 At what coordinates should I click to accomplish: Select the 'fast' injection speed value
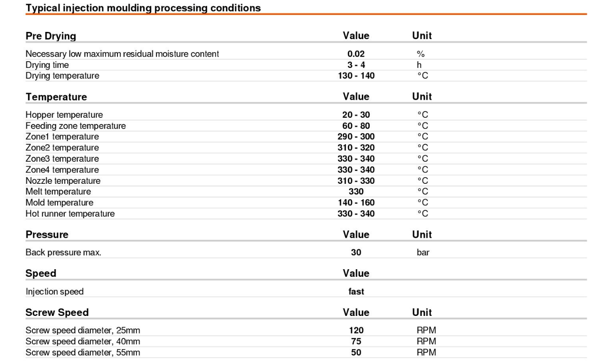coord(355,292)
